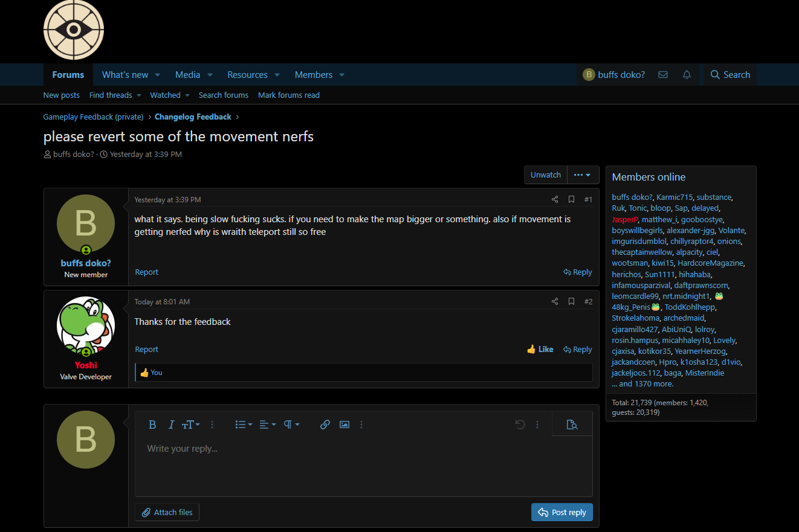799x532 pixels.
Task: Click Unwatch to stop watching thread
Action: click(546, 175)
